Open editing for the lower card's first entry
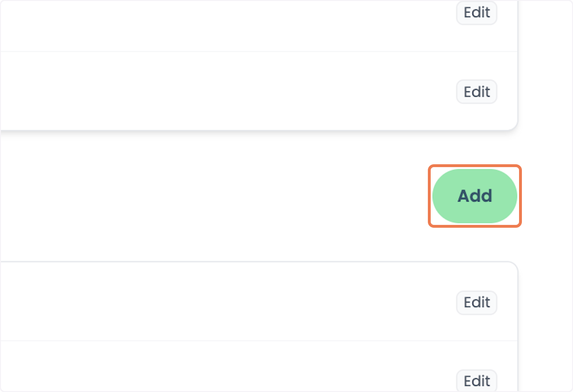Viewport: 573px width, 392px height. pos(477,303)
